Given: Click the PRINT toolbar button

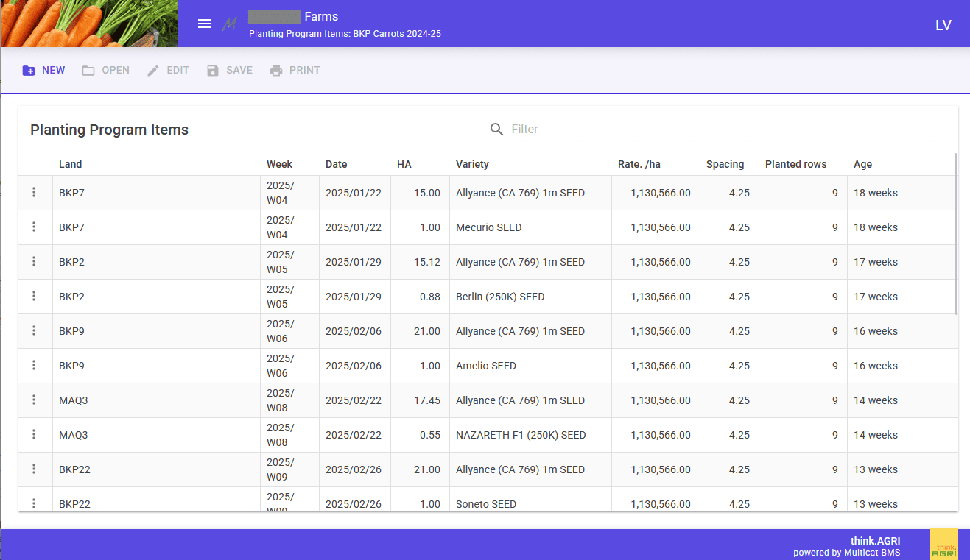Looking at the screenshot, I should tap(295, 71).
